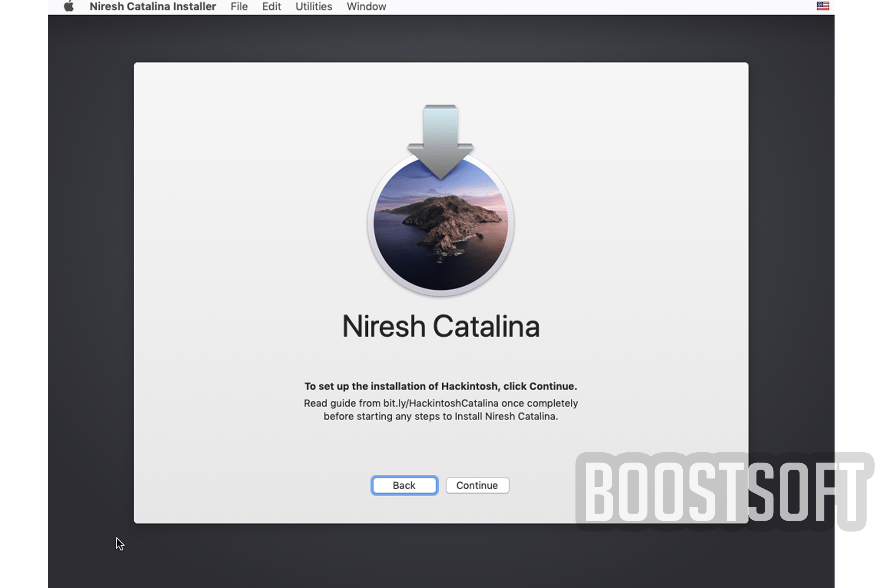Click the Niresh Catalina title text

pyautogui.click(x=441, y=326)
